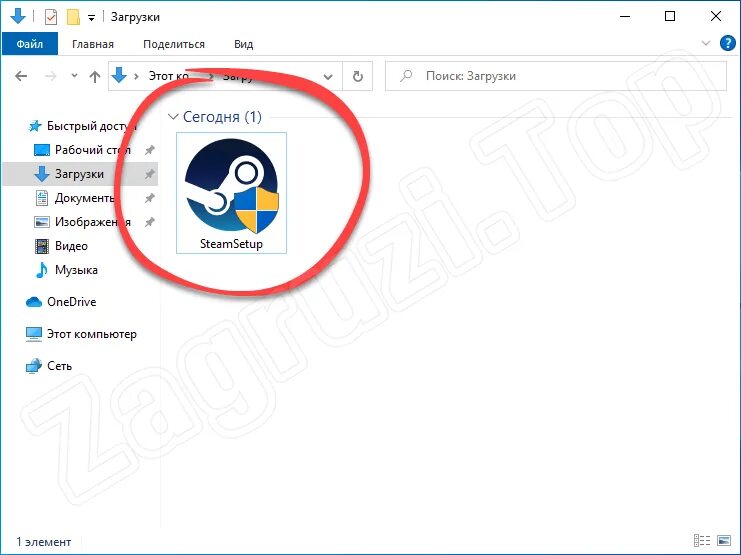Image resolution: width=741 pixels, height=555 pixels.
Task: Open OneDrive in the navigation pane
Action: pyautogui.click(x=71, y=302)
